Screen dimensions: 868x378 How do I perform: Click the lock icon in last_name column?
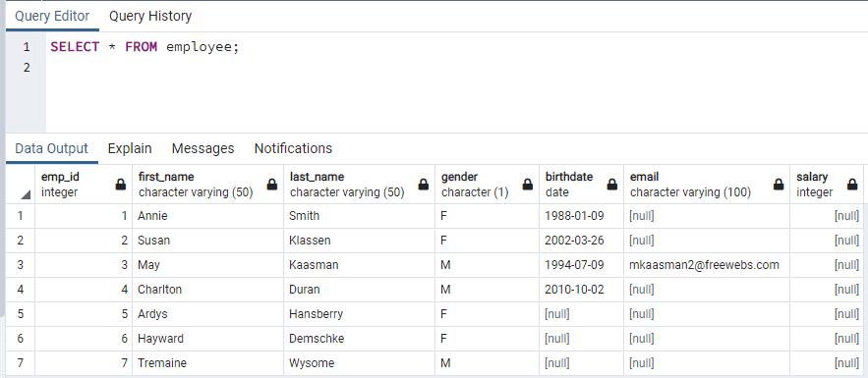(424, 185)
